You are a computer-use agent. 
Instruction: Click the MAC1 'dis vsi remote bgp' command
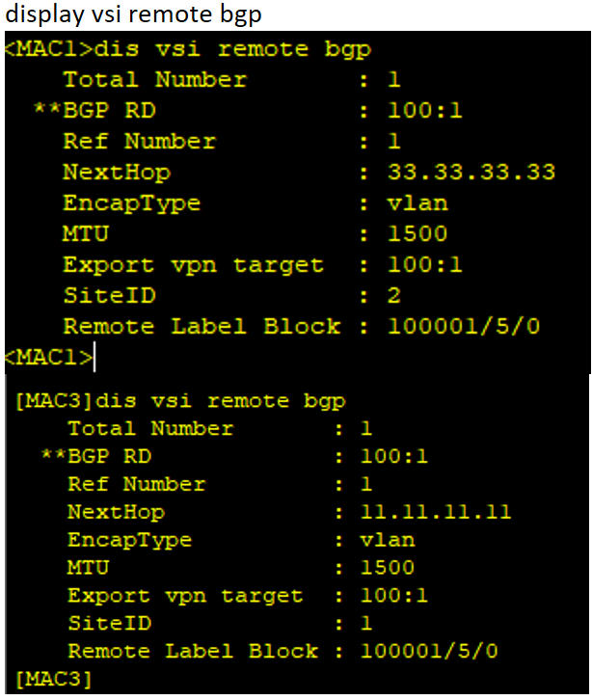[232, 49]
